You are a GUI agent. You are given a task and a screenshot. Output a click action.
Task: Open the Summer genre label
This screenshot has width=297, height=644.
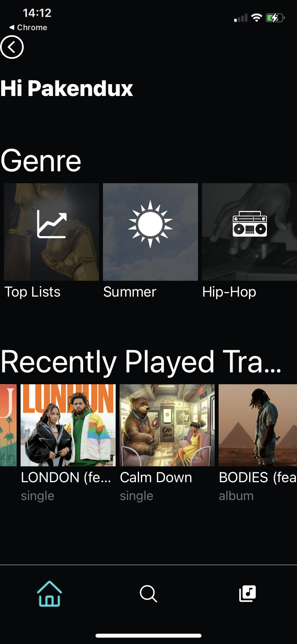pos(130,292)
